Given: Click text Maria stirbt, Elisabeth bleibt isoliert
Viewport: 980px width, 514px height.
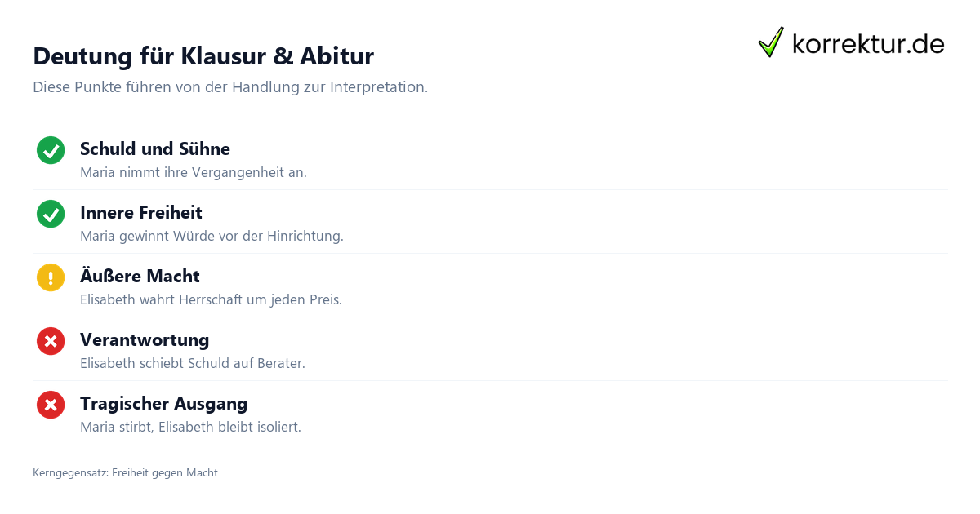Looking at the screenshot, I should pyautogui.click(x=190, y=428).
